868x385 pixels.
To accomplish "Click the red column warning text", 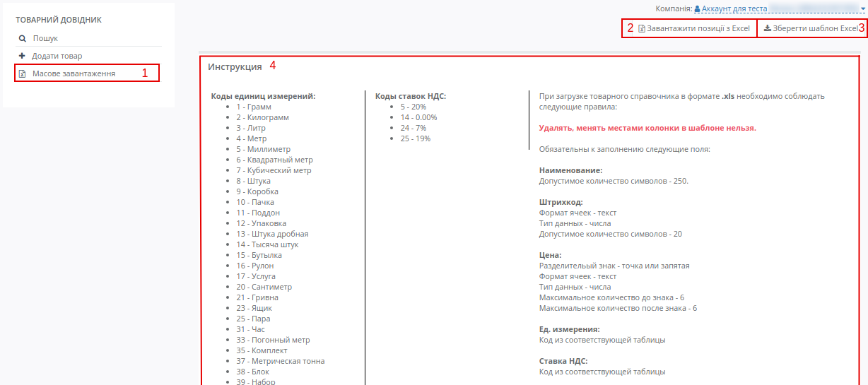I will (647, 128).
